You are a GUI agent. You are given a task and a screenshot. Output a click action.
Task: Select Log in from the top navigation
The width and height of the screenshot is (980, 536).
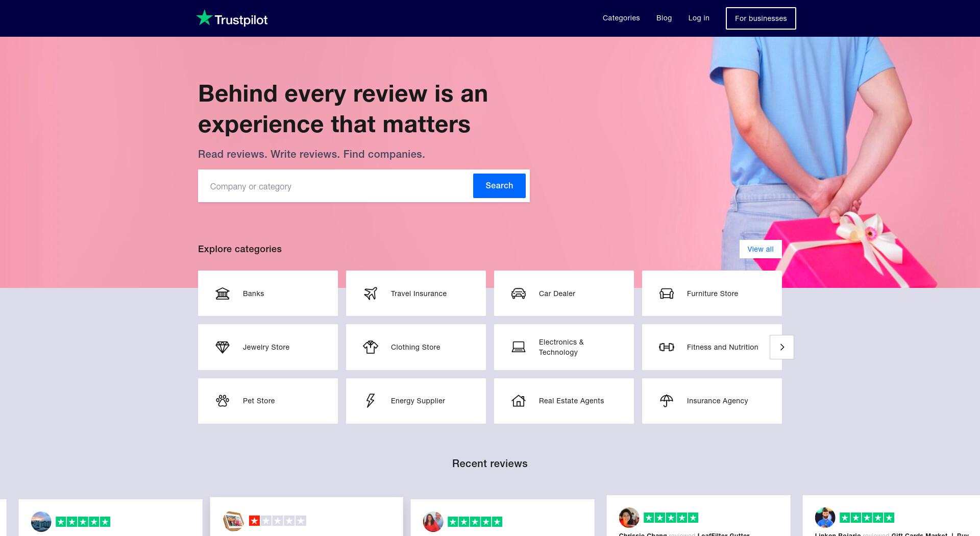tap(699, 18)
